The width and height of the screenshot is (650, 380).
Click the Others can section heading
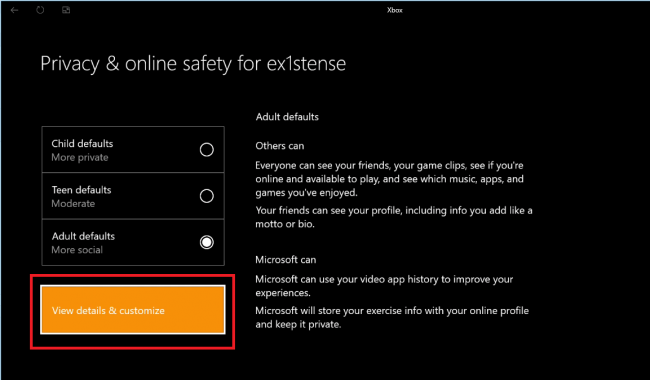coord(279,146)
